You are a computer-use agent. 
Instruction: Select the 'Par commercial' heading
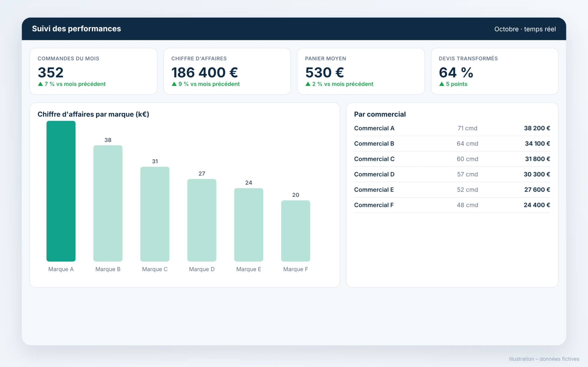[380, 114]
